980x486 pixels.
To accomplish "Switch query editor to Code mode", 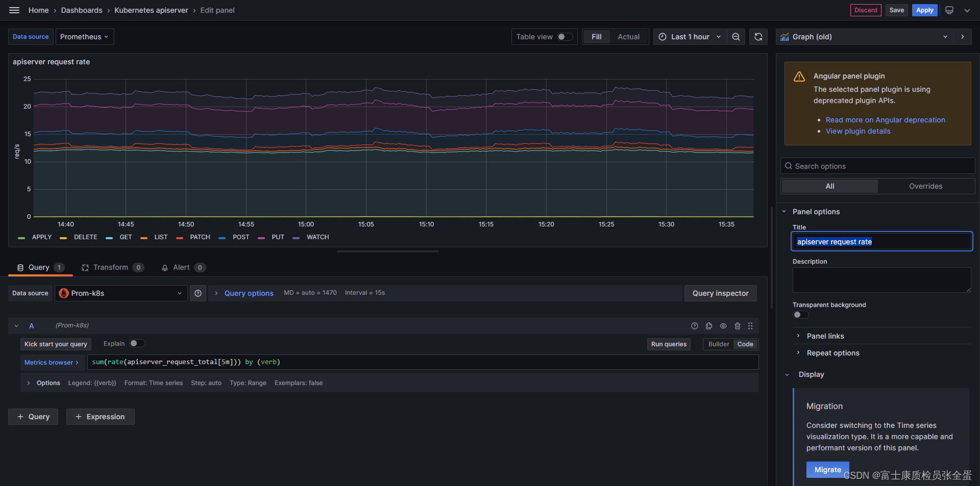I will pos(745,344).
